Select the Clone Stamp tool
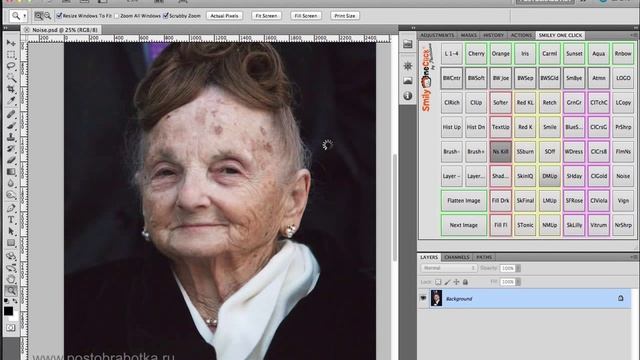The height and width of the screenshot is (360, 640). (11, 137)
